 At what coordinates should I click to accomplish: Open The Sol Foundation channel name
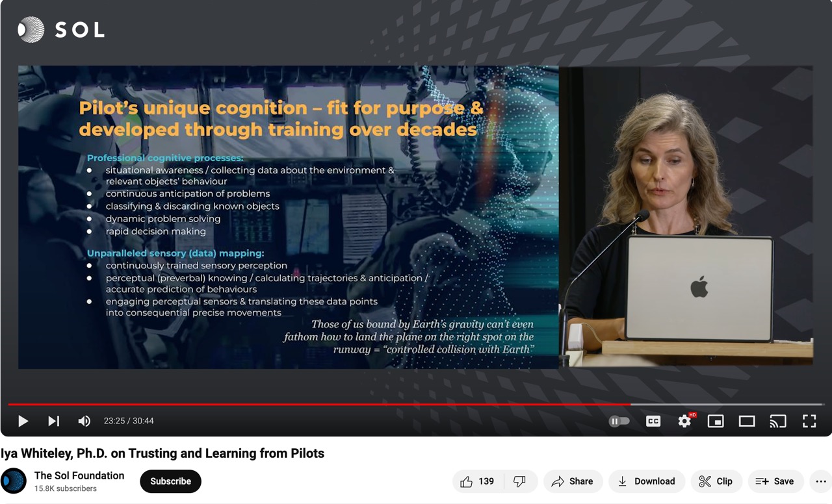point(79,475)
